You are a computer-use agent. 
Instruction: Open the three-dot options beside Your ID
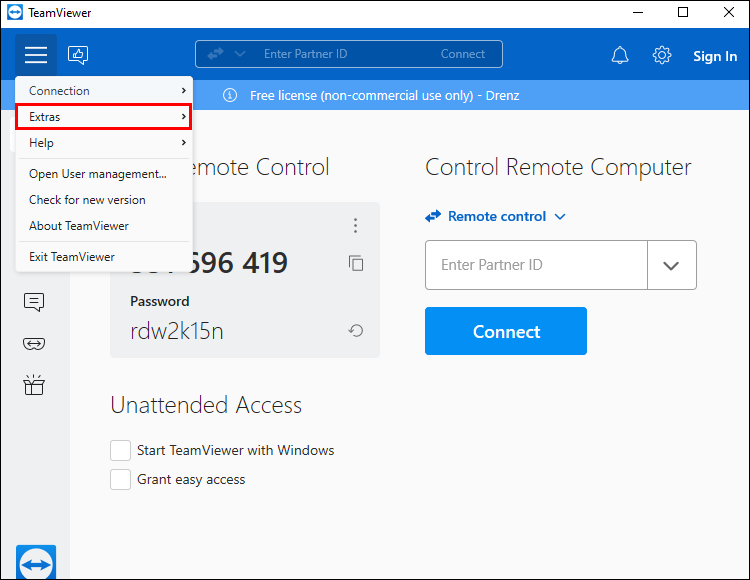click(355, 226)
